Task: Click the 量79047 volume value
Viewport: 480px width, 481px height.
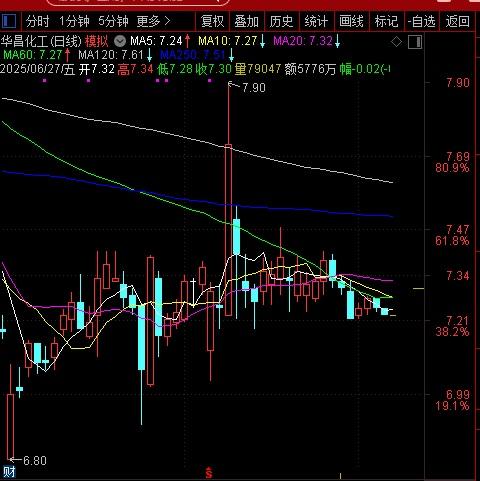Action: 258,69
